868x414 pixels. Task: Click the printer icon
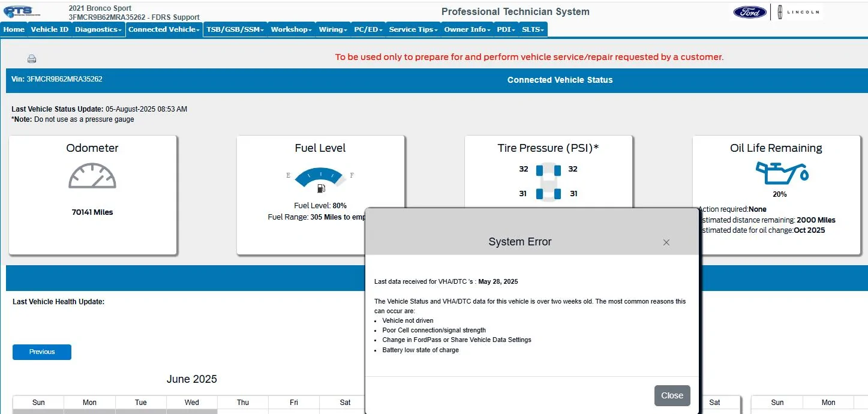[x=32, y=59]
